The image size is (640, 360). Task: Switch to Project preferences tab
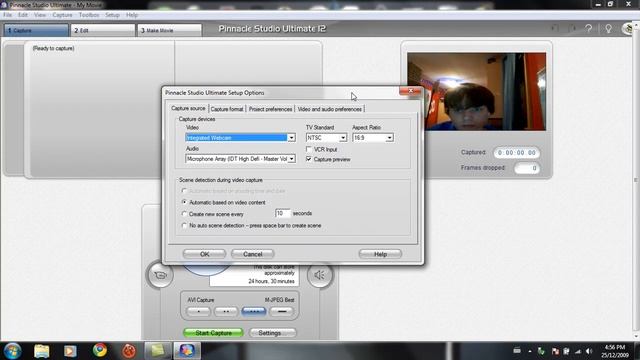(270, 109)
